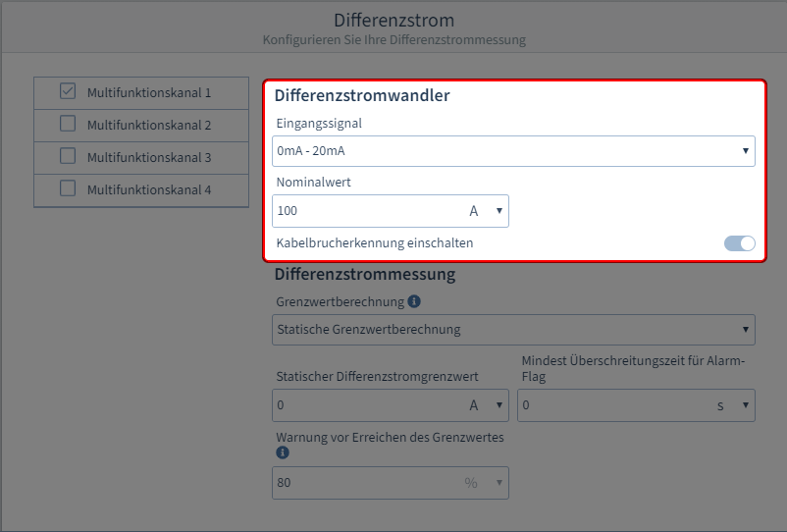
Task: Click the Mindest Überschreitungszeit value field
Action: 608,405
